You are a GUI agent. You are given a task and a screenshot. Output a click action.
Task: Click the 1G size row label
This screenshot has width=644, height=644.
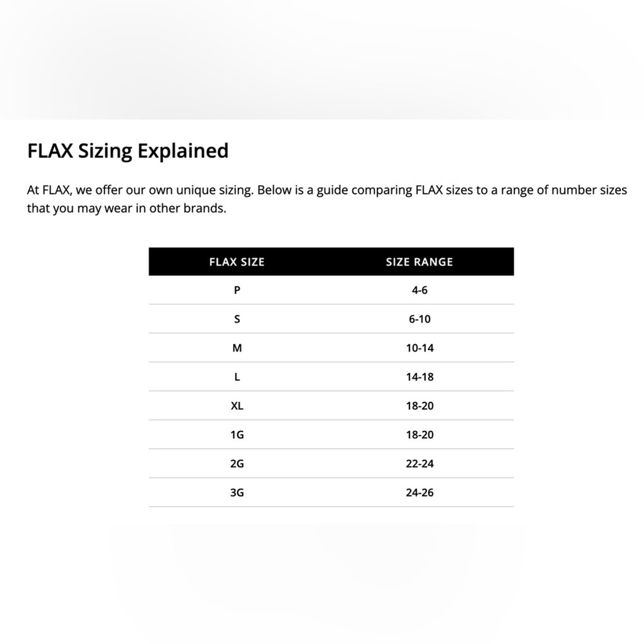237,435
